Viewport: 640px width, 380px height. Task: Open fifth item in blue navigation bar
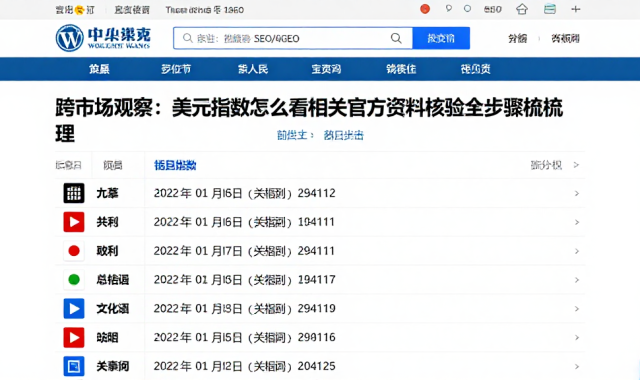(x=401, y=69)
